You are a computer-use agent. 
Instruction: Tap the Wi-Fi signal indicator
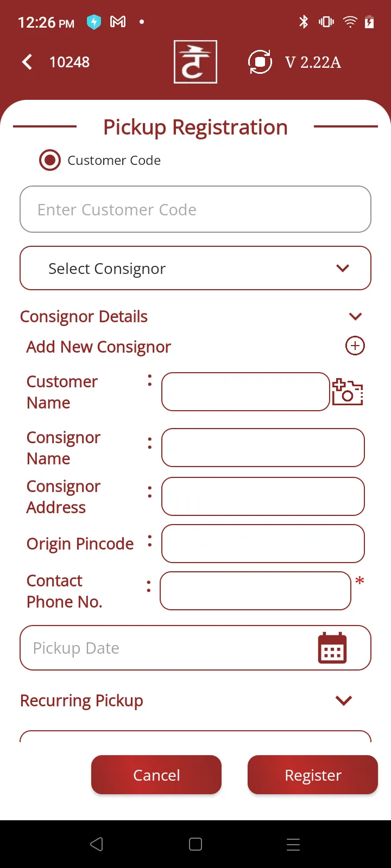pyautogui.click(x=350, y=22)
